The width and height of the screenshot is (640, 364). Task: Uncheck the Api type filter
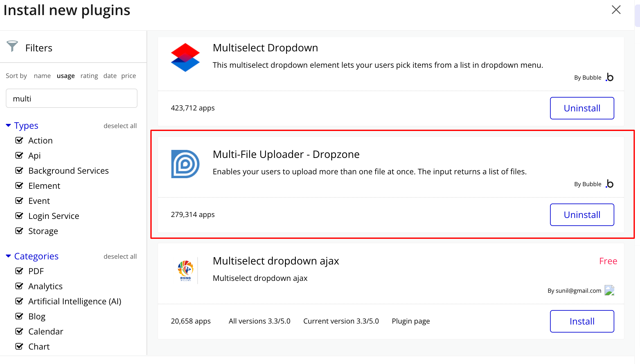coord(19,155)
